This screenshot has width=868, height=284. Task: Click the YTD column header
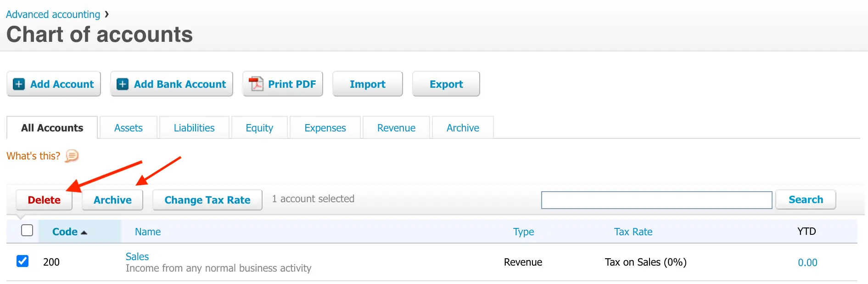pyautogui.click(x=806, y=231)
